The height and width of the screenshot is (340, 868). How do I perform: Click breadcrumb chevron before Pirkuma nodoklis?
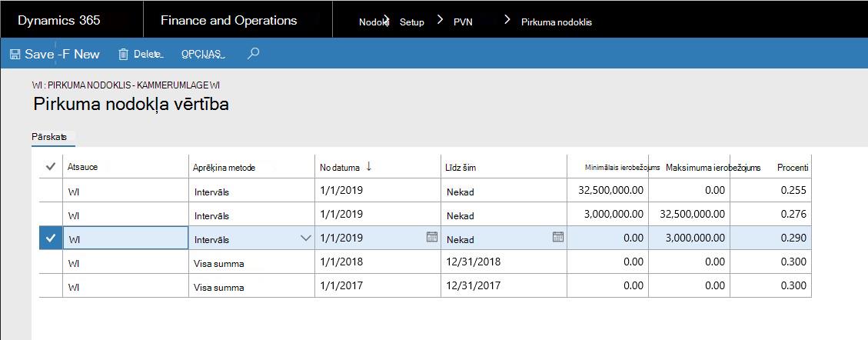click(507, 20)
